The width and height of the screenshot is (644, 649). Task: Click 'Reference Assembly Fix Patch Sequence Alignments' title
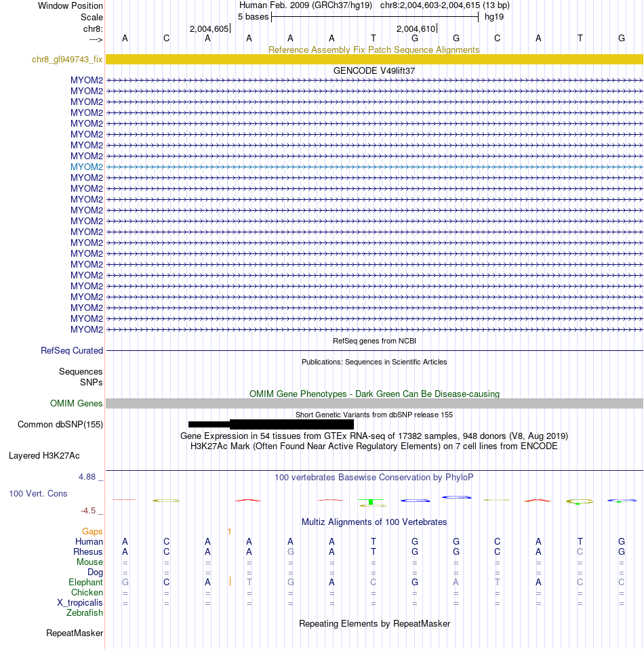(x=374, y=49)
